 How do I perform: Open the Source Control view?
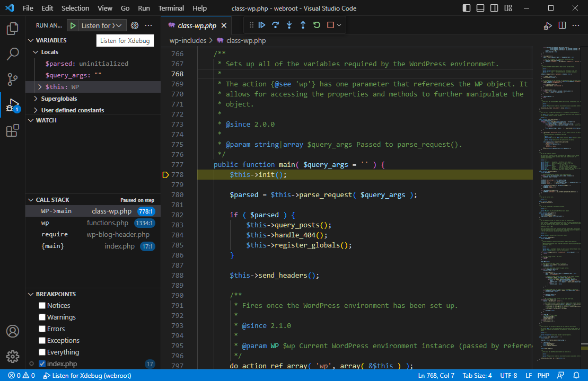(x=12, y=79)
